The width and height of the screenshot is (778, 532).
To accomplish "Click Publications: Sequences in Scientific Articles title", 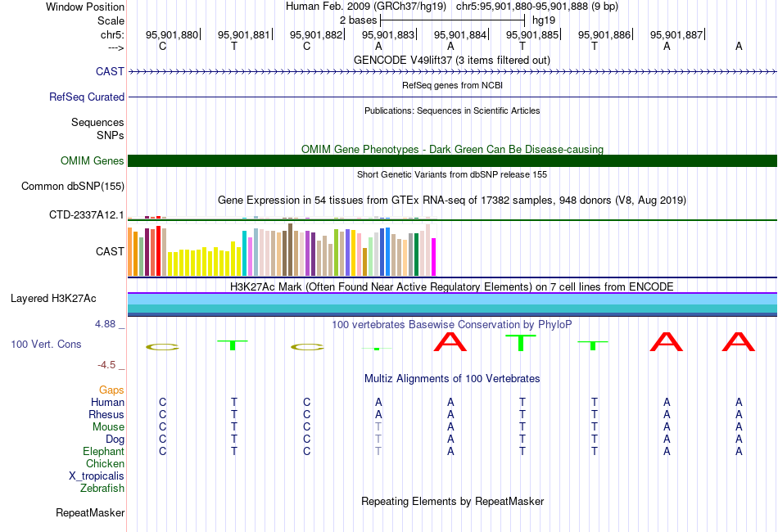I will pos(452,110).
